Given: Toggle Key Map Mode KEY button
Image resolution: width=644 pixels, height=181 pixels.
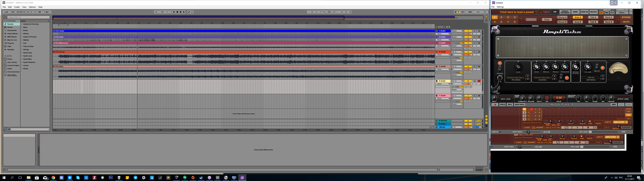Looking at the screenshot, I should 463,12.
